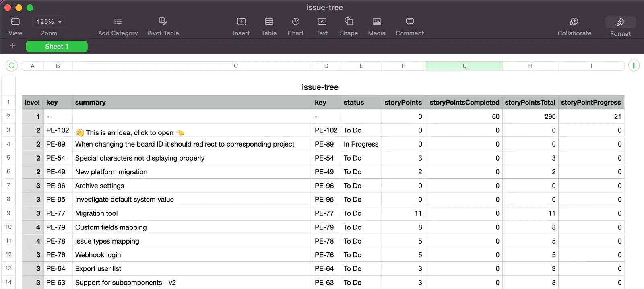Image resolution: width=644 pixels, height=289 pixels.
Task: Select 'Investigate default system value' cell
Action: point(192,199)
